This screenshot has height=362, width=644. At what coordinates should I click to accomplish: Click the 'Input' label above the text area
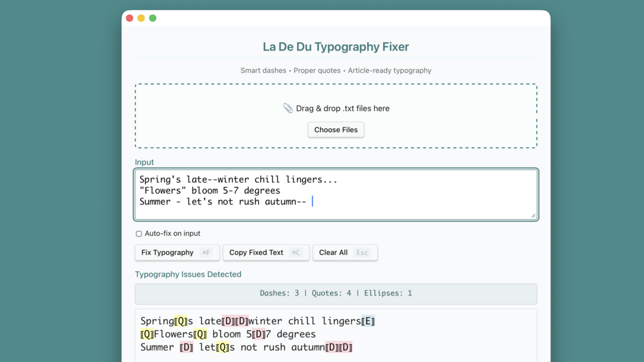click(x=144, y=162)
